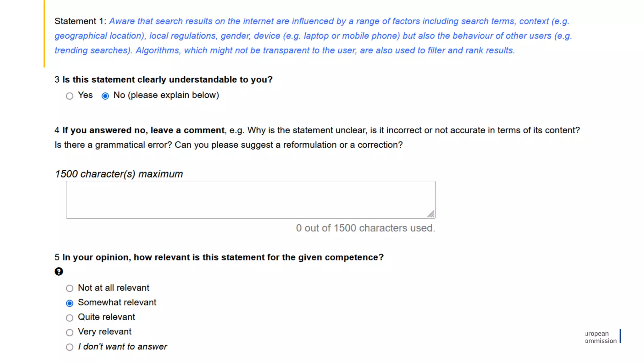Viewport: 644px width, 362px height.
Task: Click the '1500 character(s) maximum' label
Action: (119, 174)
